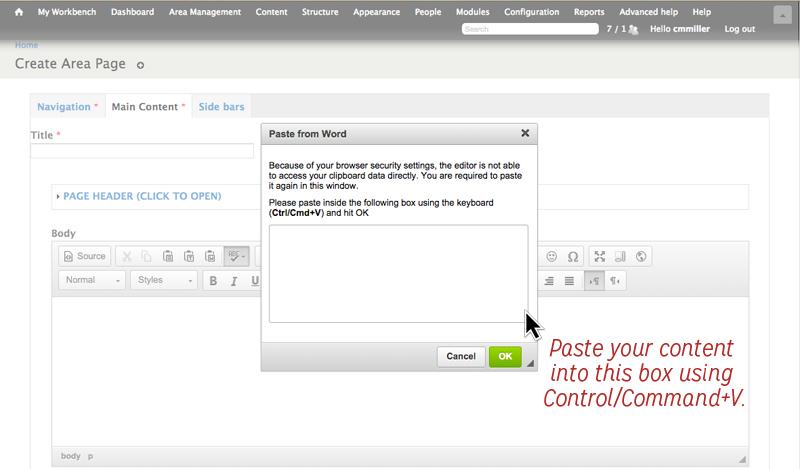Viewport: 800px width, 469px height.
Task: Click Cancel in Paste from Word dialog
Action: click(460, 356)
